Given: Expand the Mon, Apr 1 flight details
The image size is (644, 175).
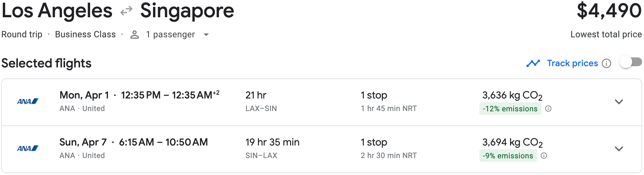Looking at the screenshot, I should [619, 102].
